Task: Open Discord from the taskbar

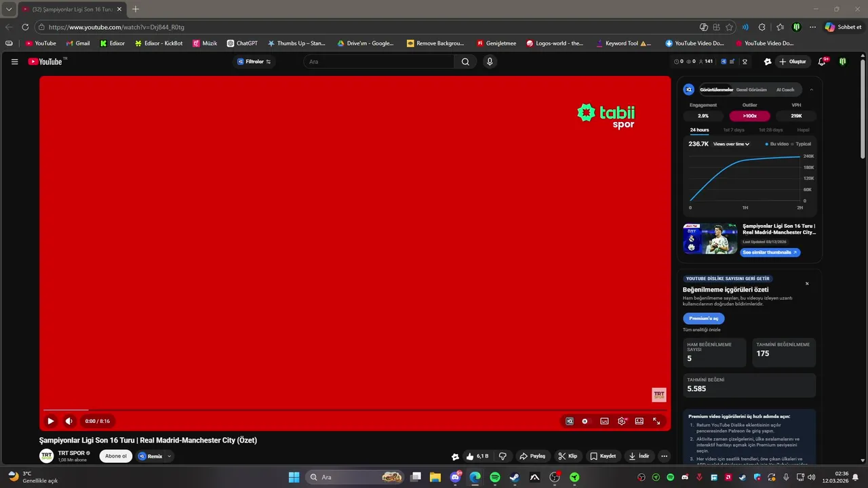Action: click(x=456, y=477)
